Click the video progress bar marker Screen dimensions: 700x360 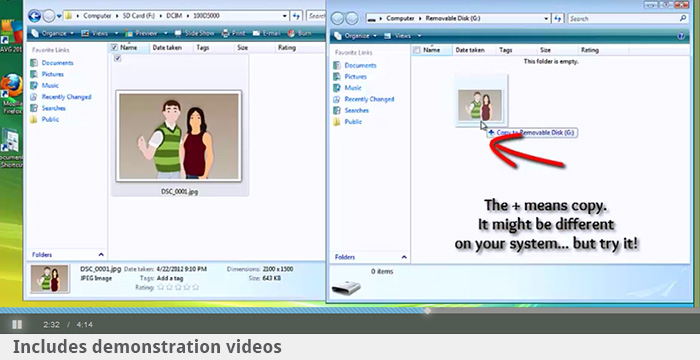(427, 310)
